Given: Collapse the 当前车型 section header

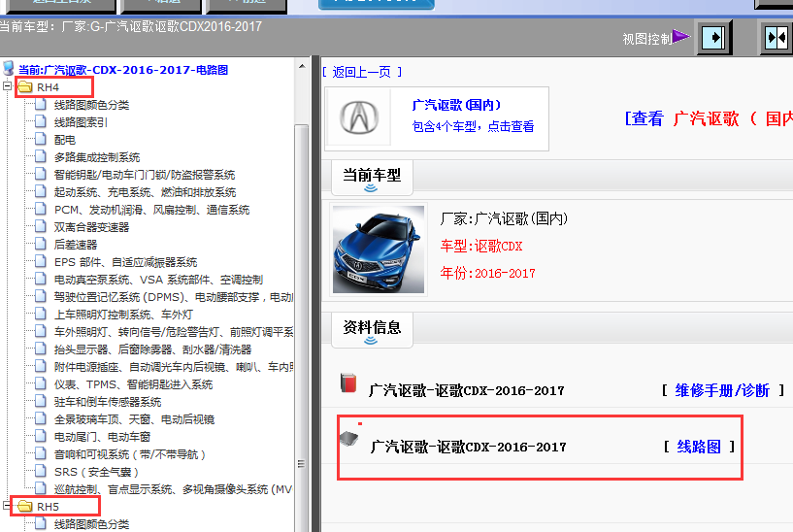Looking at the screenshot, I should click(x=372, y=178).
